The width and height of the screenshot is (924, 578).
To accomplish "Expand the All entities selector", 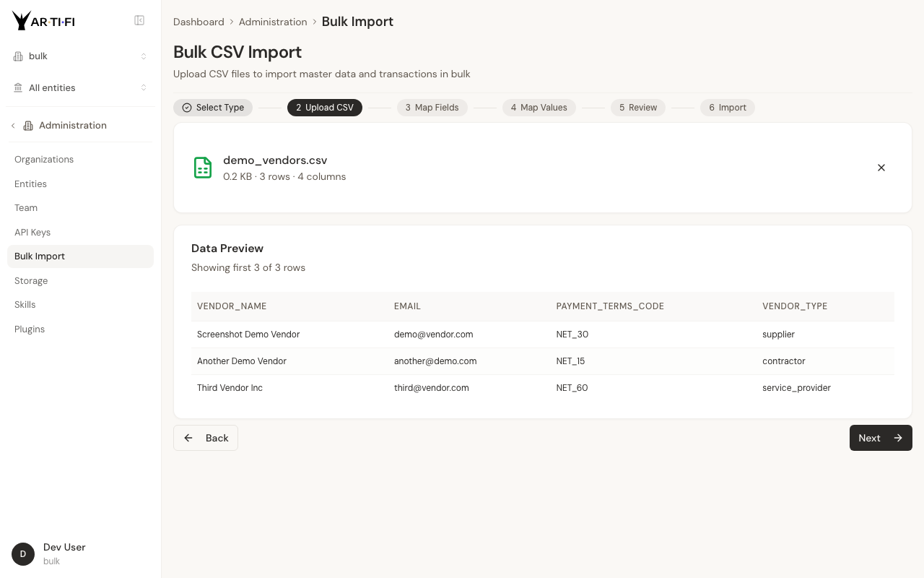I will [x=80, y=88].
